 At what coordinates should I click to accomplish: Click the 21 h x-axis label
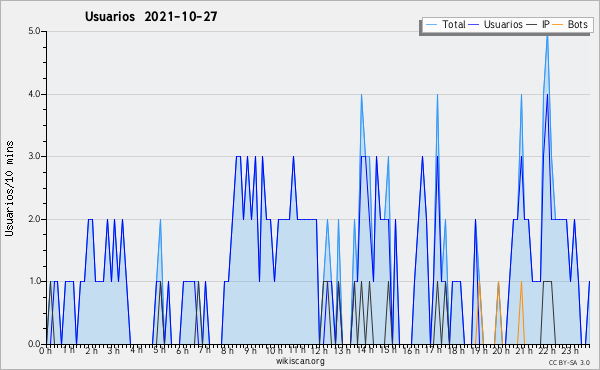(x=524, y=351)
